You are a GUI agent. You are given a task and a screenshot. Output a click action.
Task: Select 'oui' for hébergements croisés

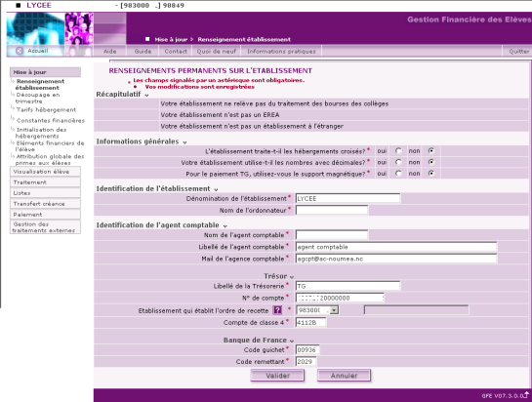(x=398, y=150)
